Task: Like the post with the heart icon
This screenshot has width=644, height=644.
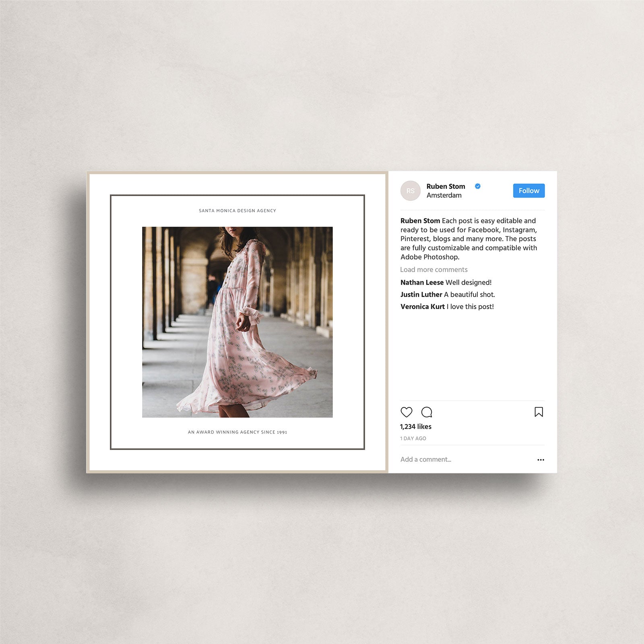Action: pos(406,412)
